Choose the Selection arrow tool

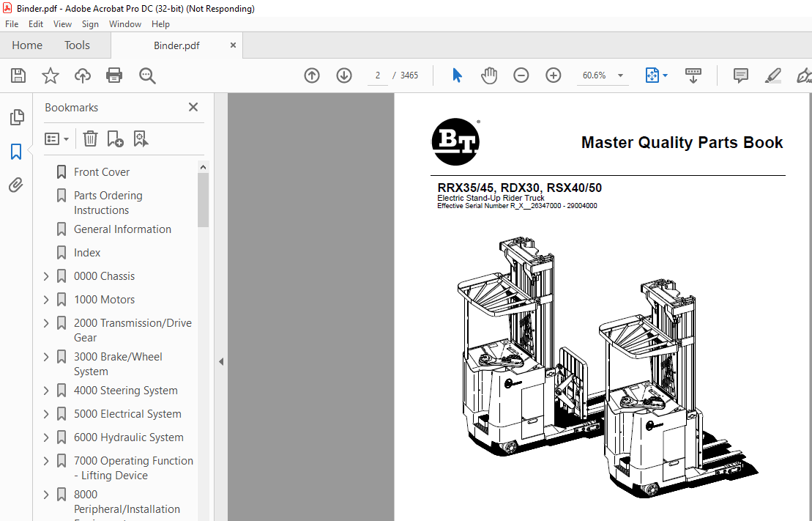[x=457, y=75]
